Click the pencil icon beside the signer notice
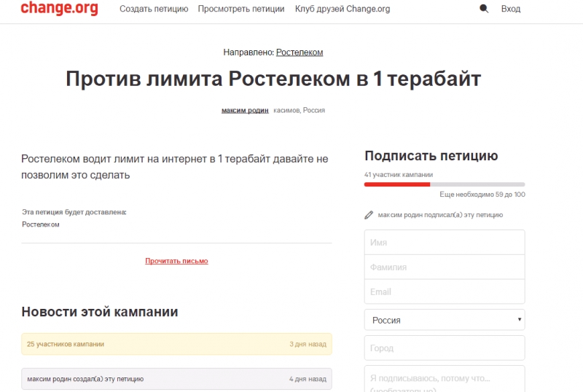Screen dimensions: 583x392 point(369,215)
